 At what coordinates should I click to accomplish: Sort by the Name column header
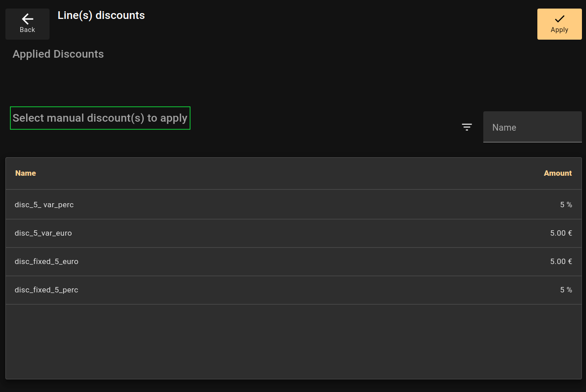pos(26,173)
